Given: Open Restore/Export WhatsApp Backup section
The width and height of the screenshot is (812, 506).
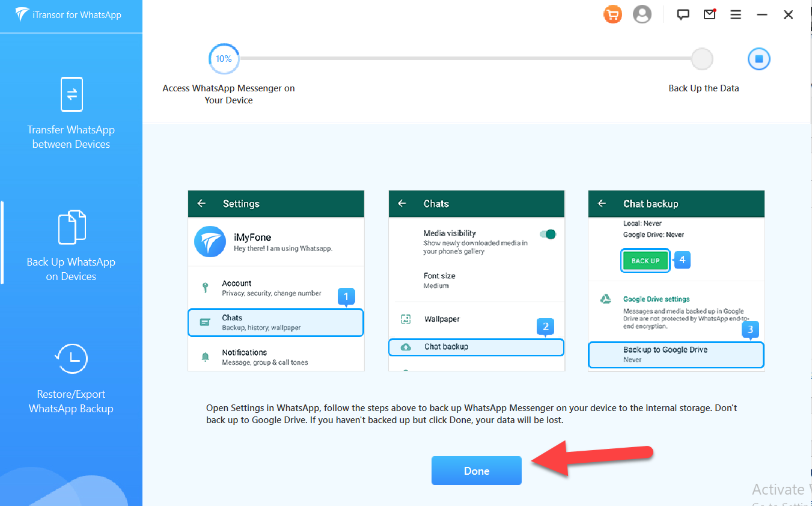Looking at the screenshot, I should pos(71,377).
